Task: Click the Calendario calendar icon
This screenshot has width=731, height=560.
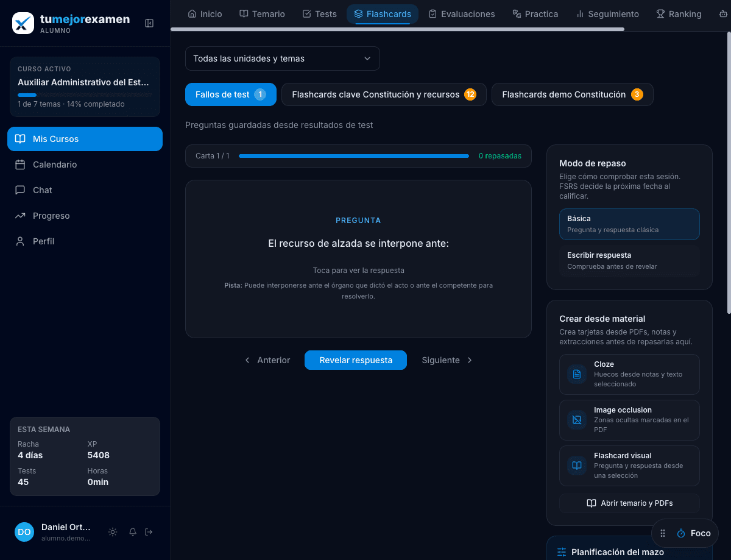Action: coord(20,165)
